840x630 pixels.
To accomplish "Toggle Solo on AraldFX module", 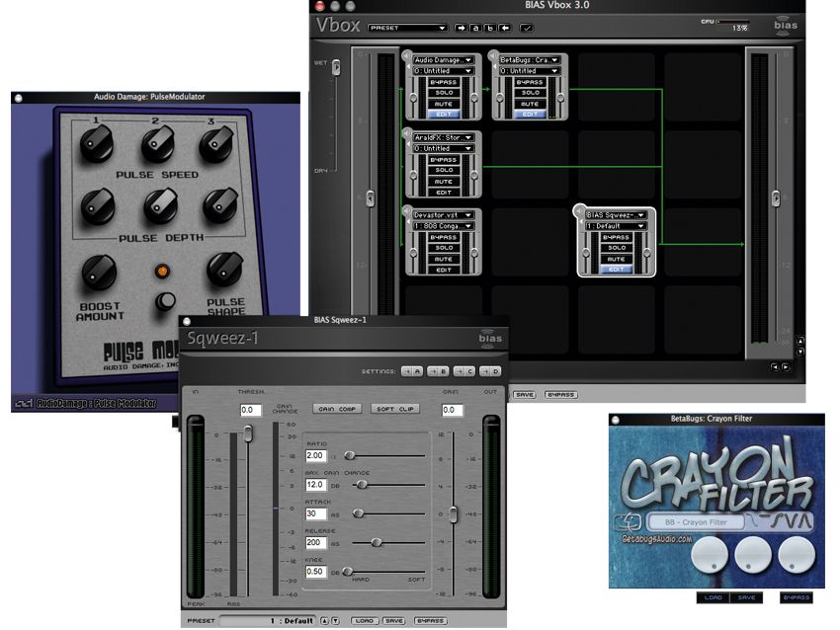I will point(444,170).
